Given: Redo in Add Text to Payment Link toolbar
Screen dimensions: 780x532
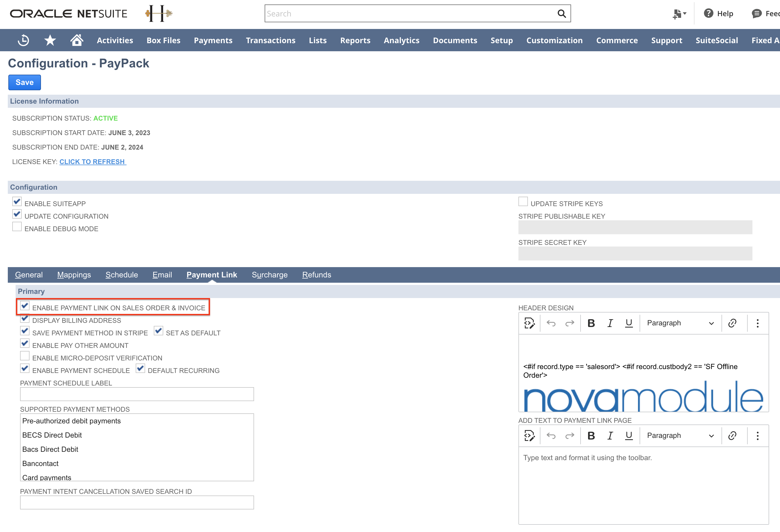Looking at the screenshot, I should pos(570,436).
